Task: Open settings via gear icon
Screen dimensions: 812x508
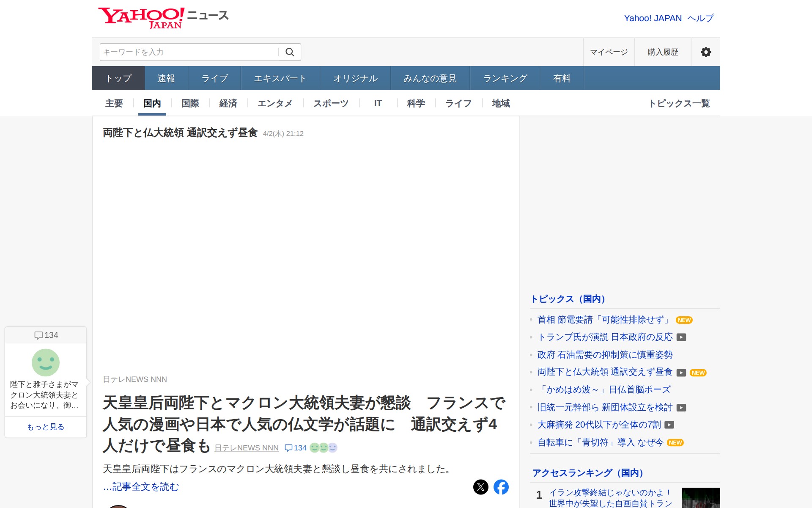Action: click(705, 52)
